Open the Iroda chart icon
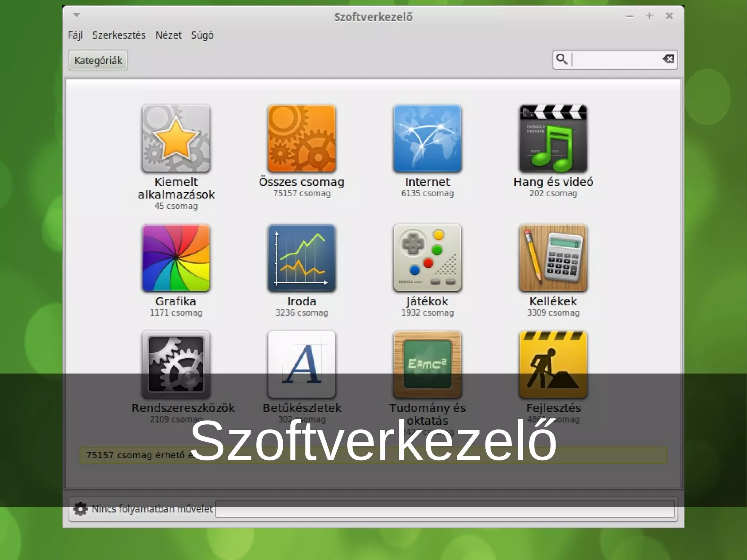The image size is (747, 560). pos(302,258)
